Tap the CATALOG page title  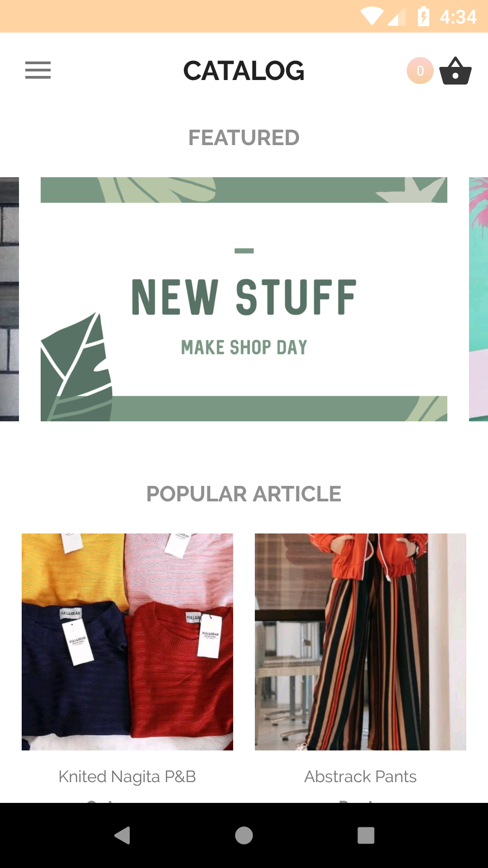pyautogui.click(x=244, y=71)
